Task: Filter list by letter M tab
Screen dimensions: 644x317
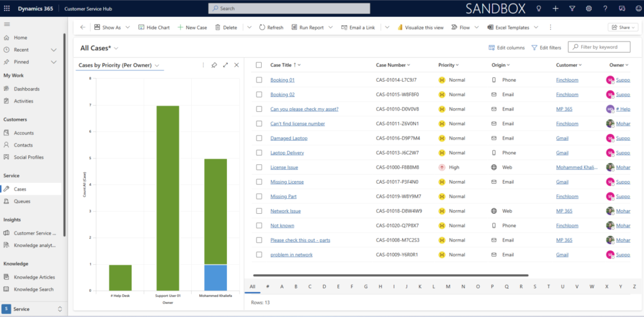Action: (448, 287)
